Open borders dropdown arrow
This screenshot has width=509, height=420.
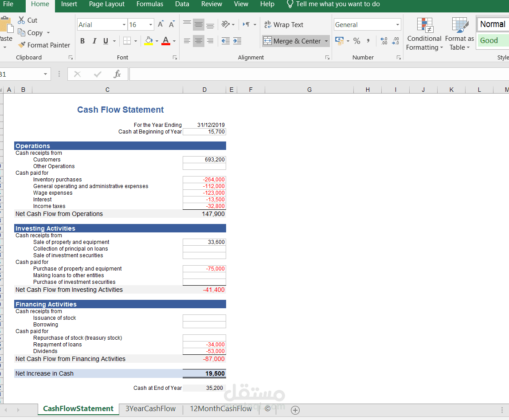(x=136, y=41)
